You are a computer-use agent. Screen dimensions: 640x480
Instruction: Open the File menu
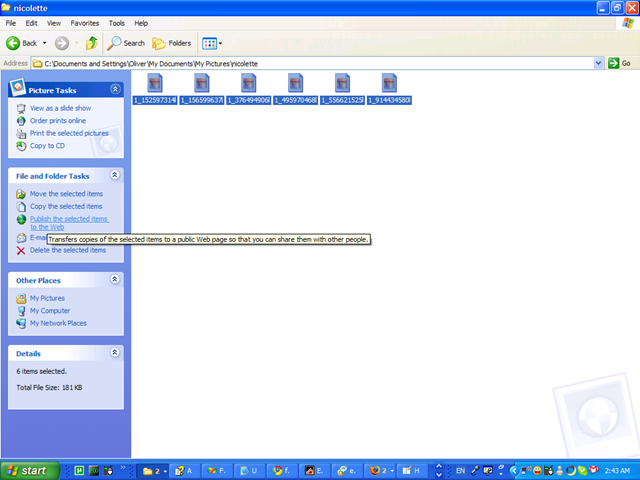[x=11, y=23]
